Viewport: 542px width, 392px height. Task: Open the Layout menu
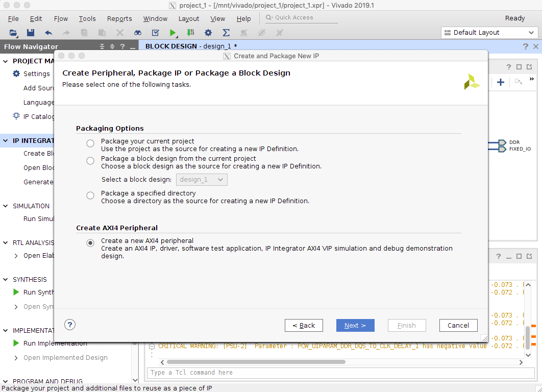[189, 19]
